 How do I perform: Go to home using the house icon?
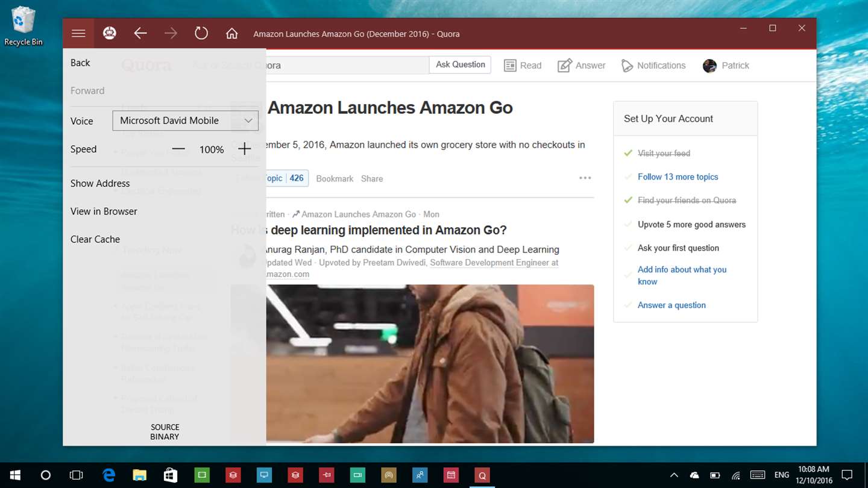tap(231, 34)
